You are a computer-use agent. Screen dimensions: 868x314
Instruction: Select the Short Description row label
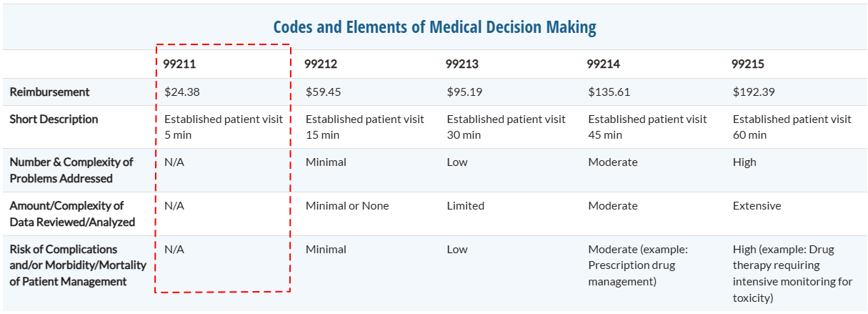pyautogui.click(x=54, y=119)
